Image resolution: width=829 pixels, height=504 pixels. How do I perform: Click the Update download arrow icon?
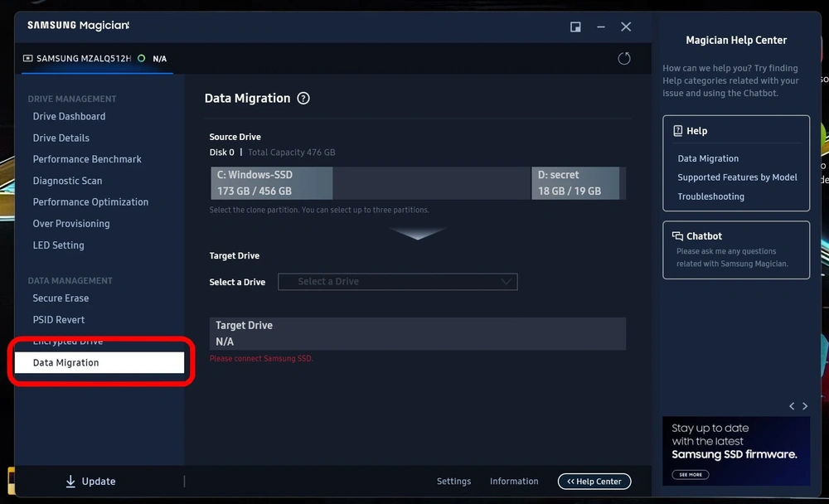pyautogui.click(x=70, y=482)
